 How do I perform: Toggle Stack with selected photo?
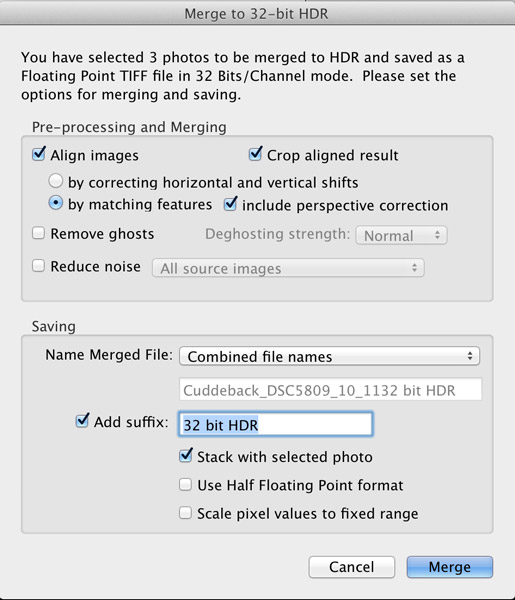click(186, 455)
